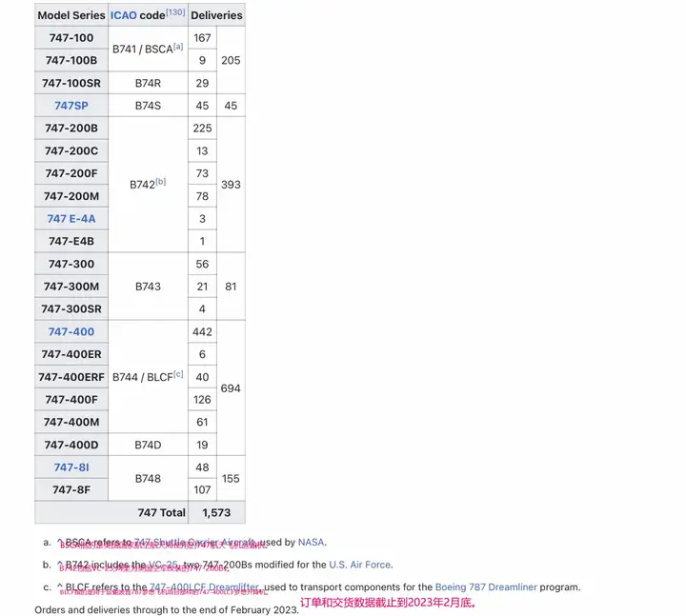This screenshot has height=616, width=686.
Task: Select the 747-400ER row label
Action: click(71, 354)
